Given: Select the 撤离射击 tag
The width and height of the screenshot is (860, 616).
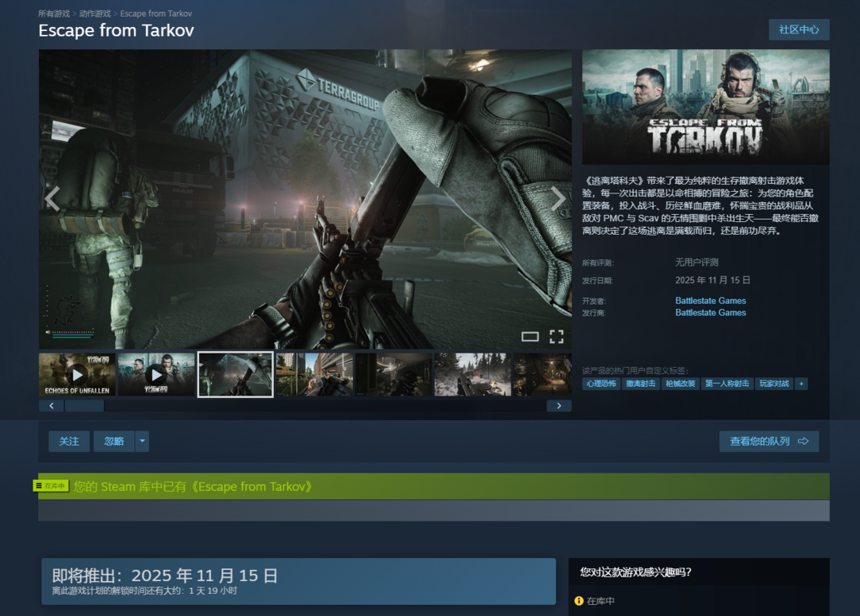Looking at the screenshot, I should pyautogui.click(x=640, y=384).
